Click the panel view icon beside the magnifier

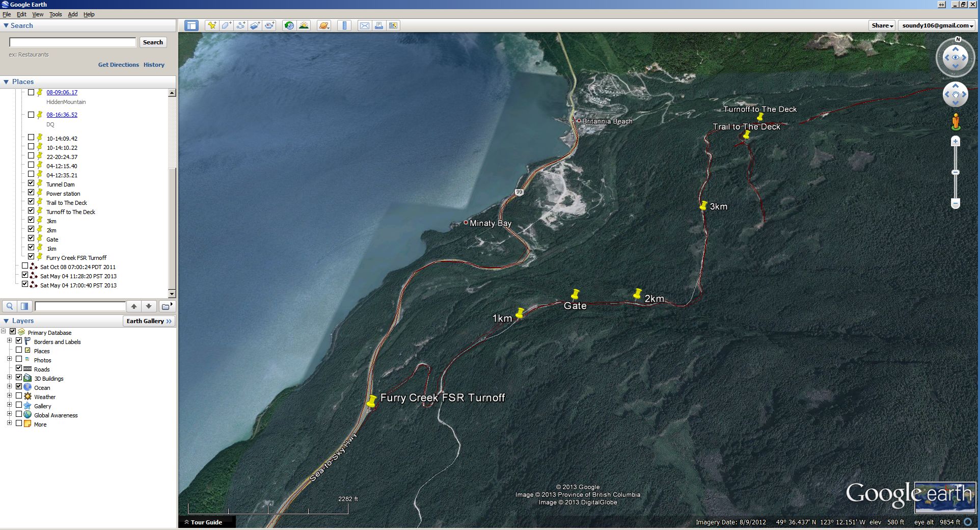[24, 306]
